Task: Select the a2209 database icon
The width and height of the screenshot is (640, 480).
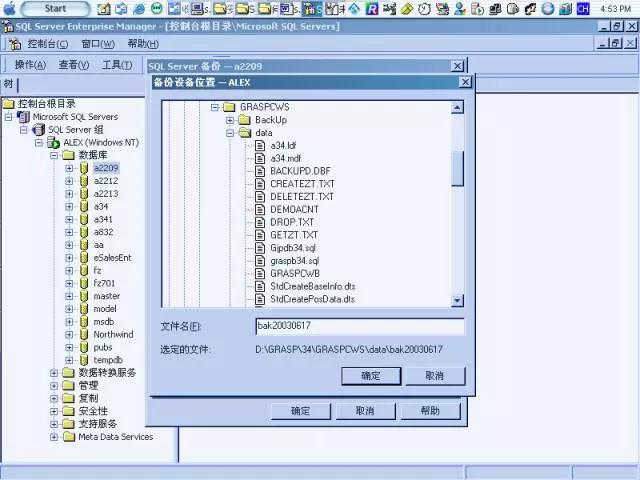Action: click(x=84, y=168)
